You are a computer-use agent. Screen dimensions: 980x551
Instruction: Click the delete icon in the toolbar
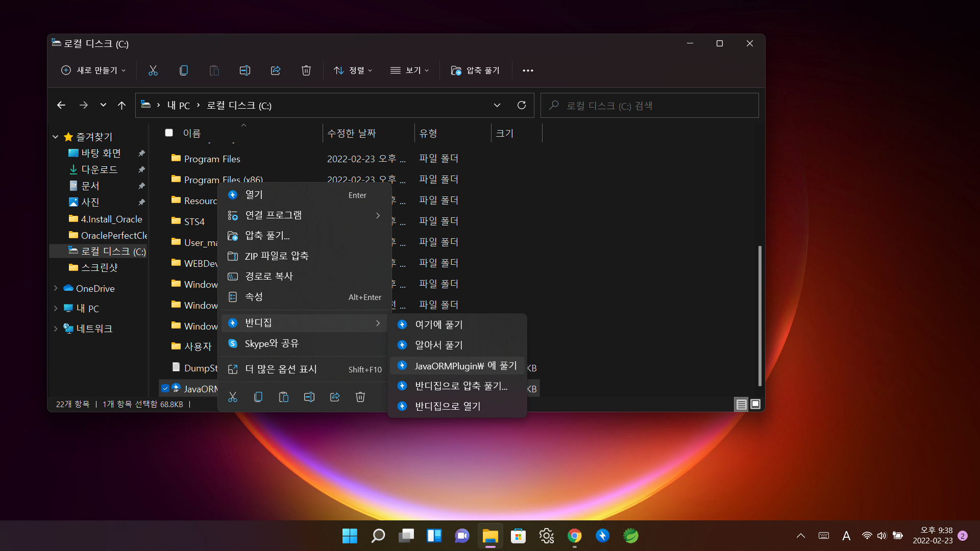click(x=306, y=70)
